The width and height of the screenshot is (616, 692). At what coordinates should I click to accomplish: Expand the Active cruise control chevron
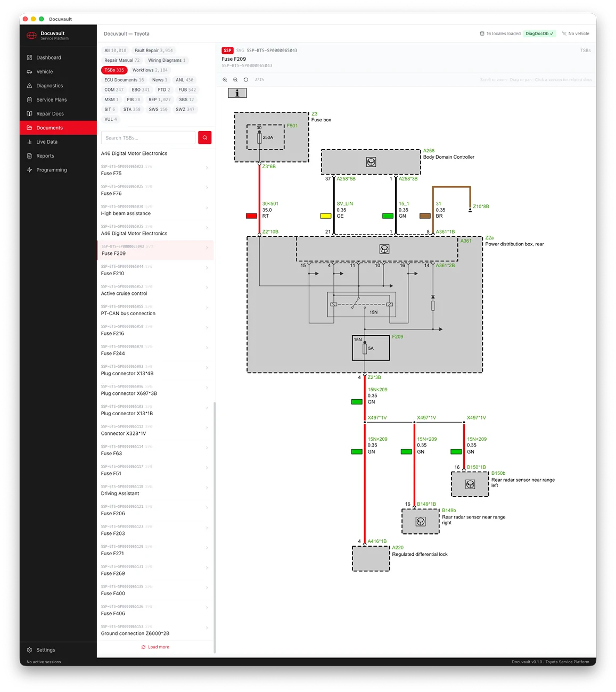pyautogui.click(x=207, y=288)
